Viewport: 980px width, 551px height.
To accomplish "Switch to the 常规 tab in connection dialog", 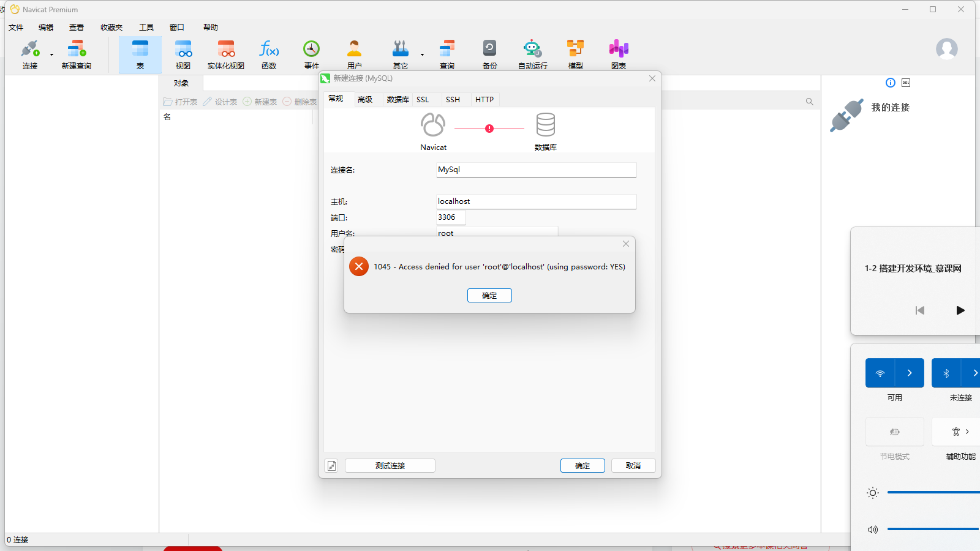I will [336, 99].
